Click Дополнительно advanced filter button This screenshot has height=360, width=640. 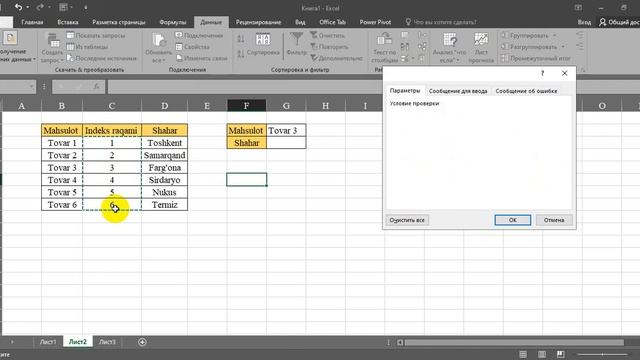(336, 58)
